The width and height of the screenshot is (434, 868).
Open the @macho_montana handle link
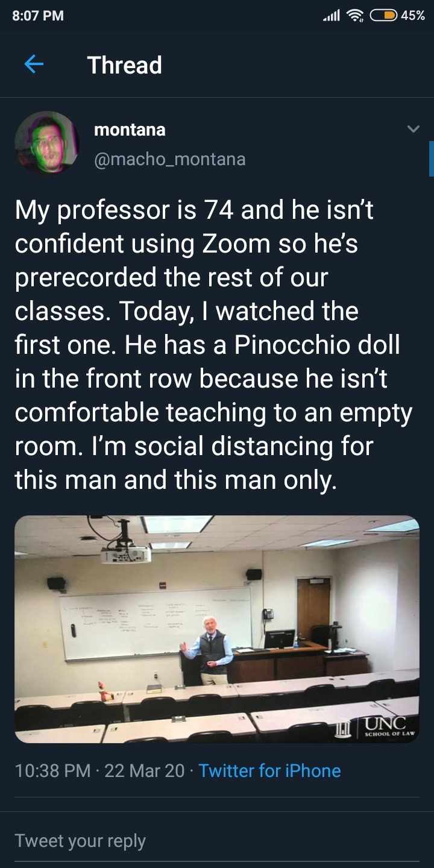(x=169, y=159)
